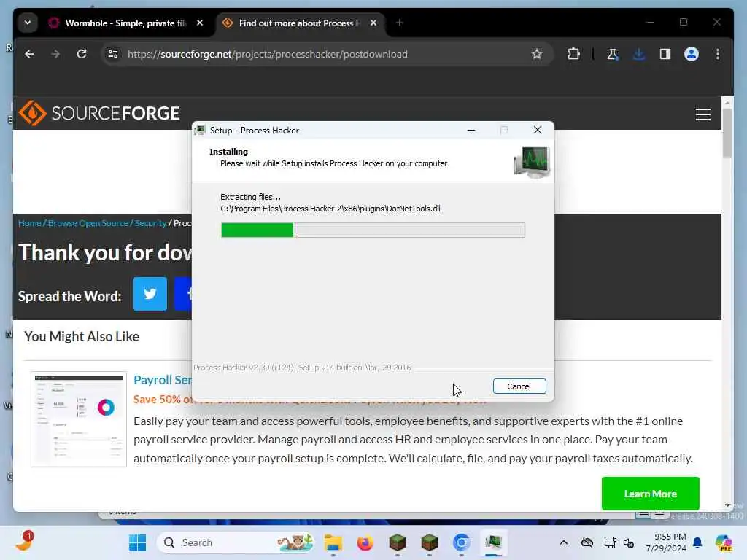This screenshot has width=747, height=560.
Task: Close the SourceForge Process Hacker tab
Action: (x=373, y=23)
